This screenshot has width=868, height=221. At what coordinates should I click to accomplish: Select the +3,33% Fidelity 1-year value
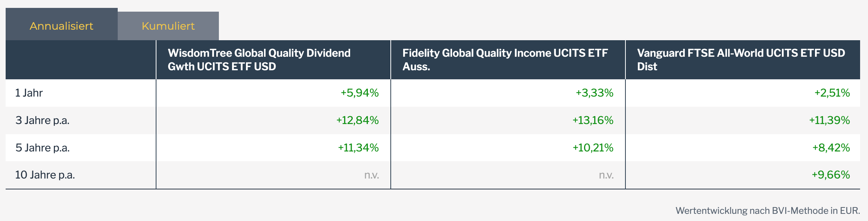click(594, 93)
